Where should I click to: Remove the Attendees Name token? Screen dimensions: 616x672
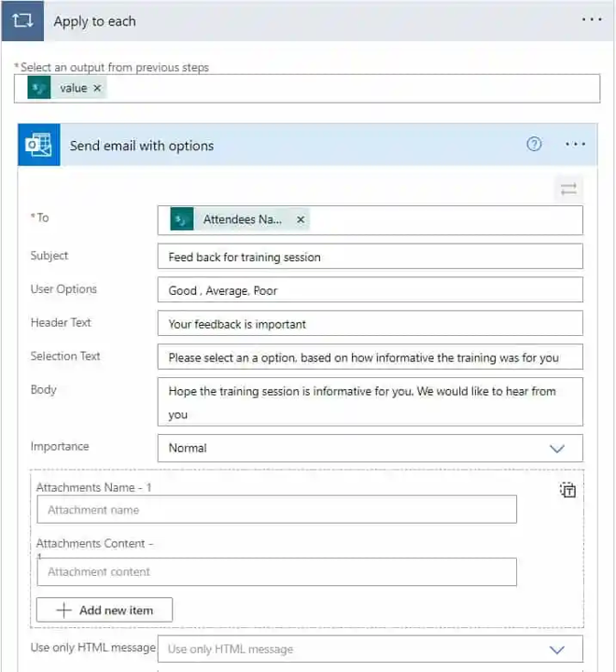[301, 220]
